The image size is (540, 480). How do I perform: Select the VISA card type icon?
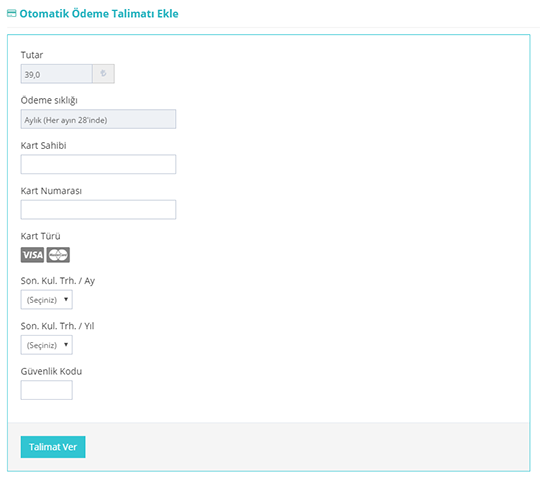[32, 255]
